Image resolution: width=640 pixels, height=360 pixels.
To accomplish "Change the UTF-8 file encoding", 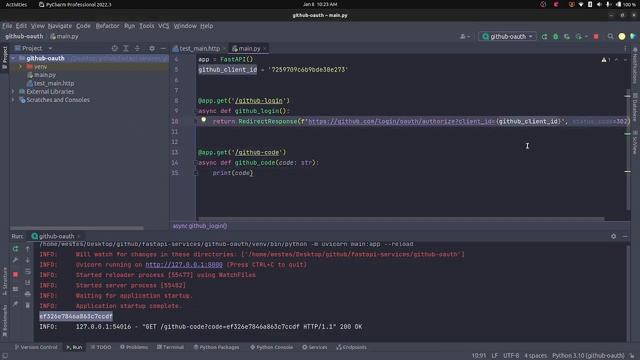I will (x=511, y=356).
